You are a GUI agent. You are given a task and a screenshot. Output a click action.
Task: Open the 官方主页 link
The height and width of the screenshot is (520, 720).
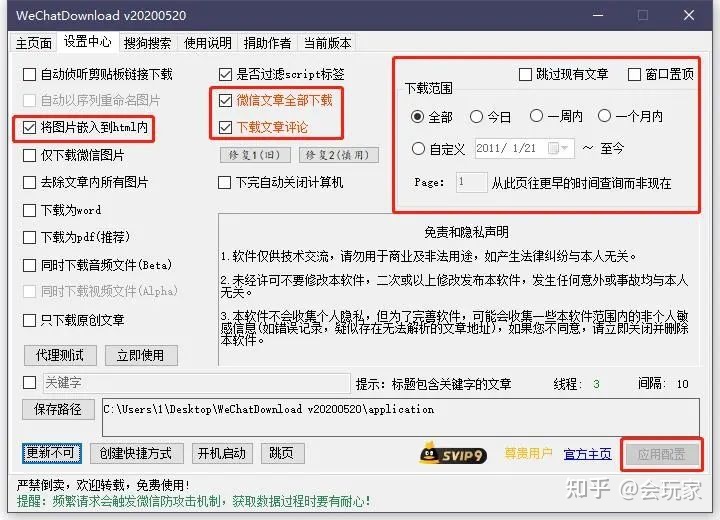coord(587,454)
